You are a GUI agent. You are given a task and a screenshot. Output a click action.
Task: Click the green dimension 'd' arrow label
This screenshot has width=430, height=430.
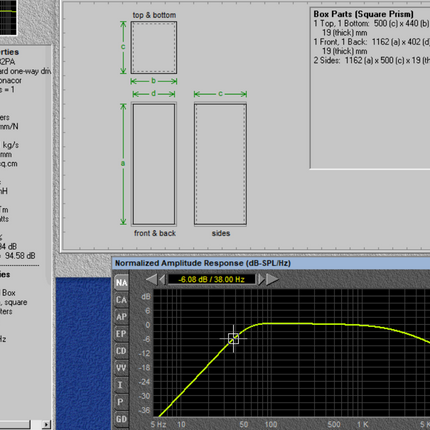pos(153,94)
